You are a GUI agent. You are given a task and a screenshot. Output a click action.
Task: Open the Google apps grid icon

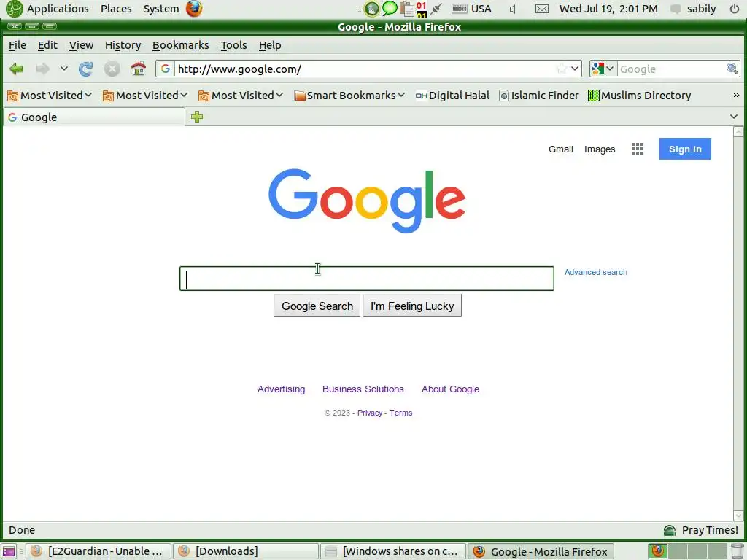click(638, 149)
